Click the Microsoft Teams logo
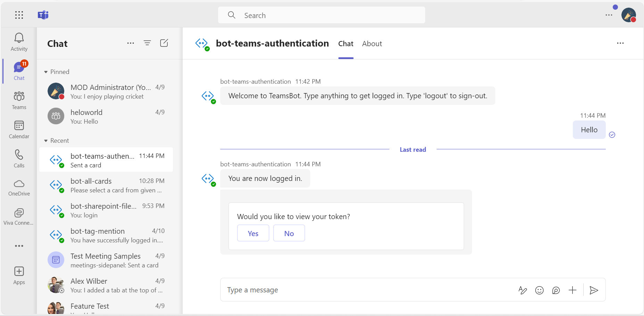This screenshot has width=644, height=316. click(x=43, y=15)
